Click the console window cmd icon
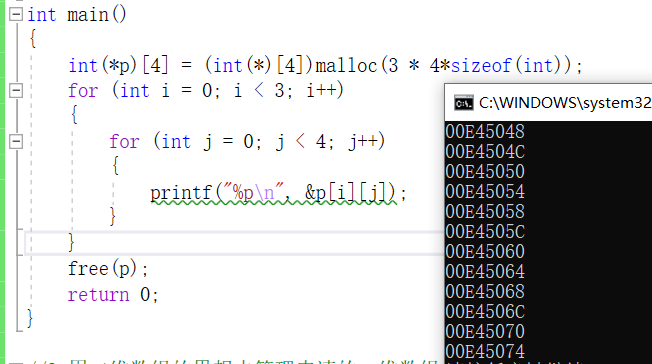This screenshot has width=652, height=364. coord(463,103)
